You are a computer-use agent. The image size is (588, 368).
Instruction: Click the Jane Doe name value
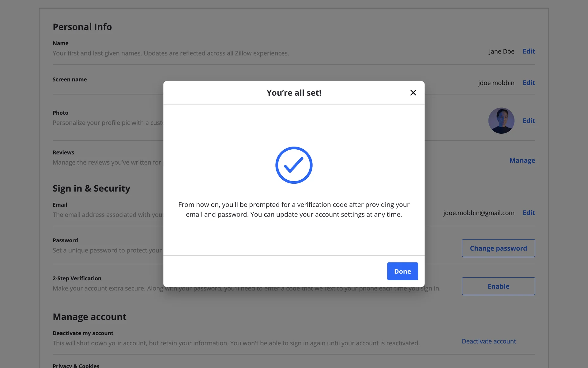tap(501, 52)
